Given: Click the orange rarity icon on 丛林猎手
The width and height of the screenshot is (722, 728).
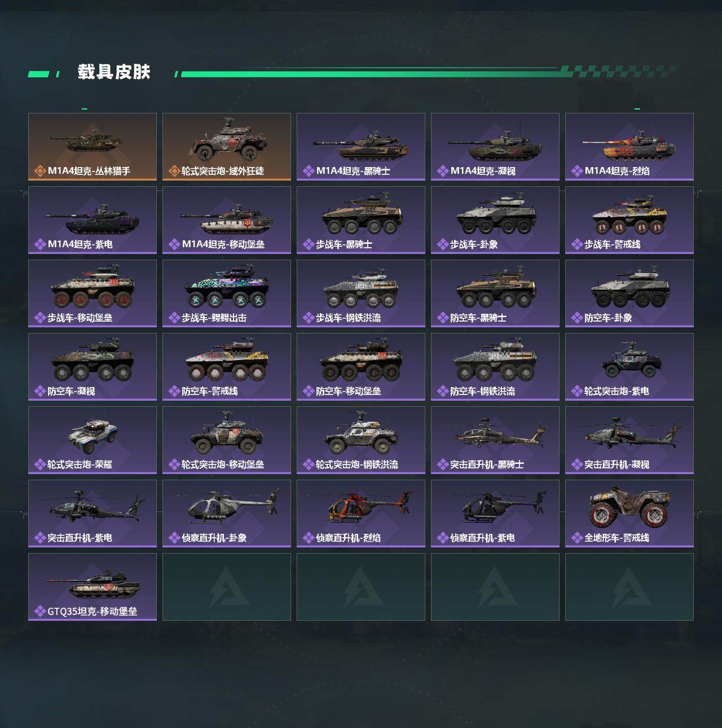Looking at the screenshot, I should (x=40, y=171).
